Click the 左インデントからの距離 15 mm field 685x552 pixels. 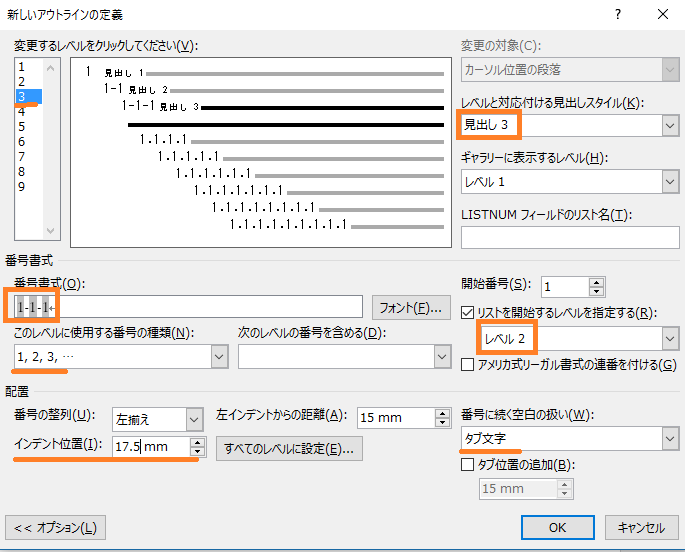[x=396, y=417]
